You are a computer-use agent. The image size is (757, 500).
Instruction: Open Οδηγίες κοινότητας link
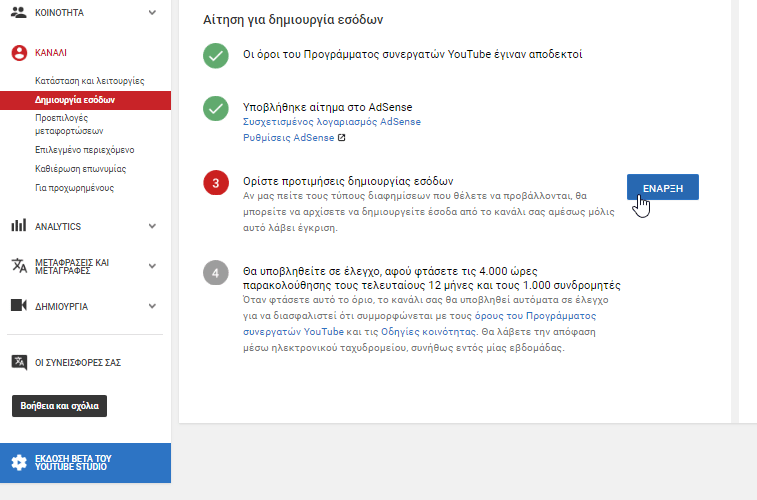428,332
